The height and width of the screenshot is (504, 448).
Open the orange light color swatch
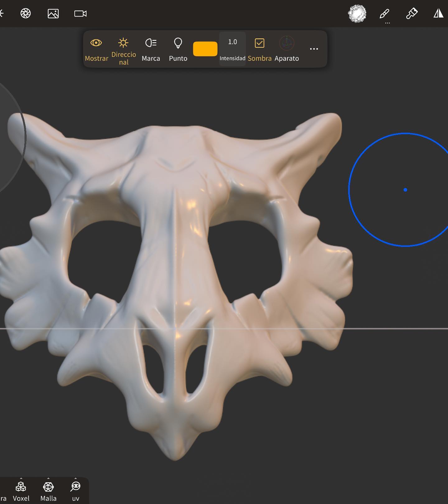pos(205,49)
